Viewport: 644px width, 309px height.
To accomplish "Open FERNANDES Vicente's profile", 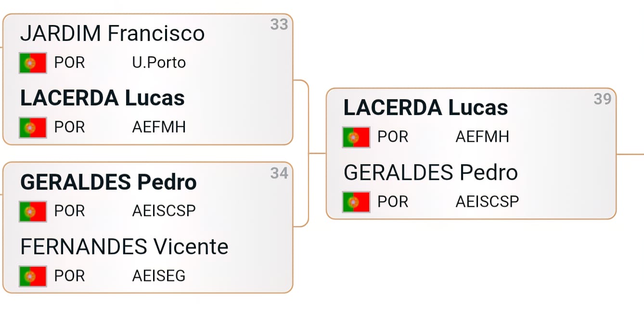I will pos(124,247).
